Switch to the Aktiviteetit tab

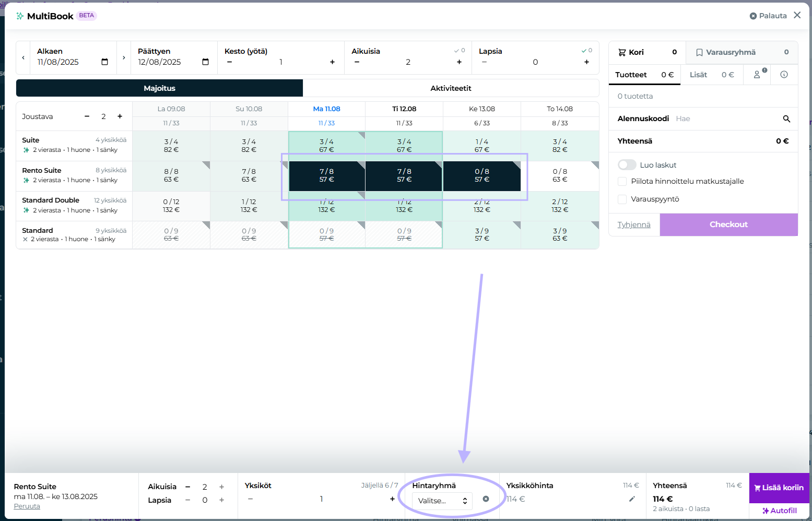(x=451, y=88)
